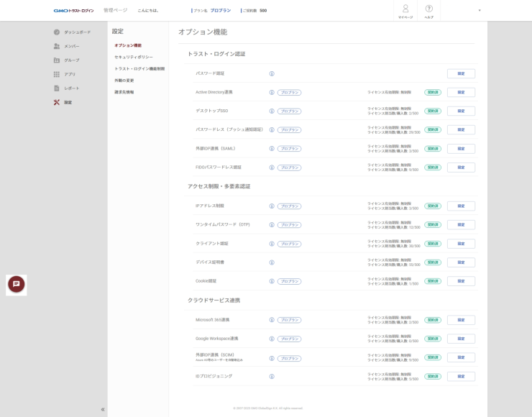This screenshot has height=417, width=532.
Task: Click プロプラン badge on Cookie認証 row
Action: (x=290, y=281)
